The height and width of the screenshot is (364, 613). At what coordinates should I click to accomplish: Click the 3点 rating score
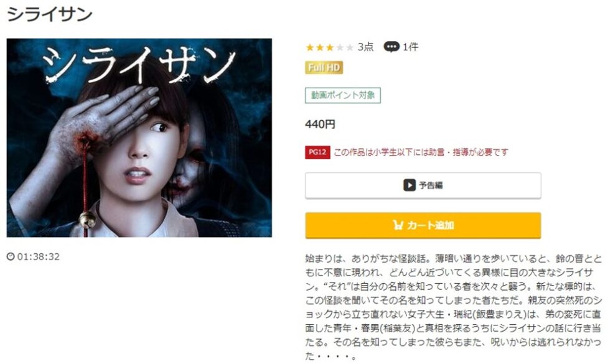click(365, 47)
